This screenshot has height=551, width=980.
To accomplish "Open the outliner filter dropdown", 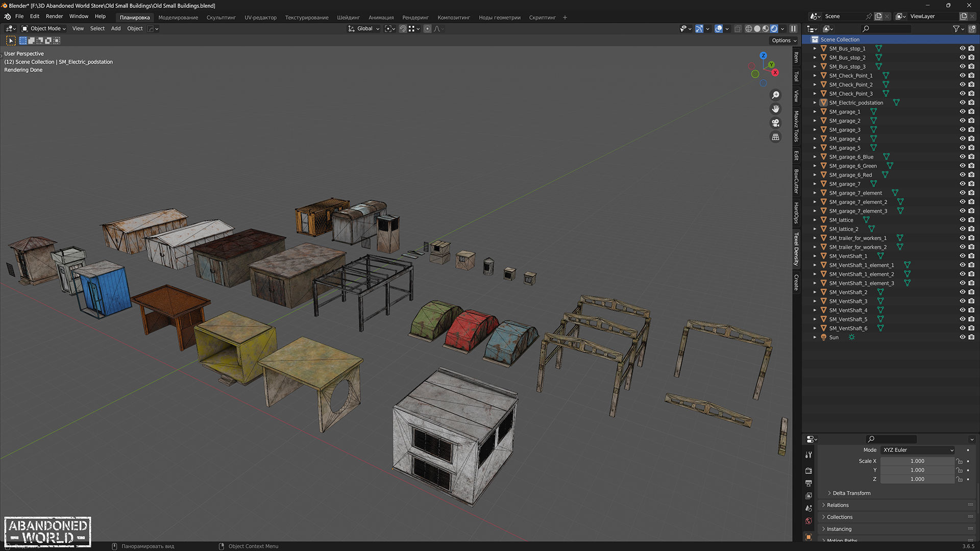I will (x=959, y=29).
